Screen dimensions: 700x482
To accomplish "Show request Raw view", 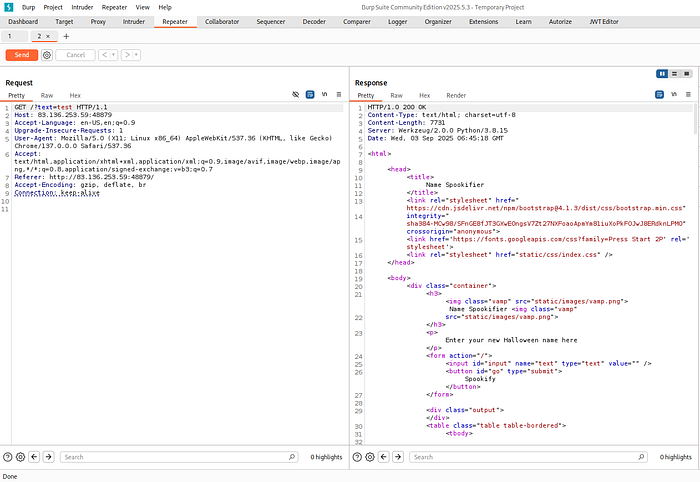I will [47, 96].
